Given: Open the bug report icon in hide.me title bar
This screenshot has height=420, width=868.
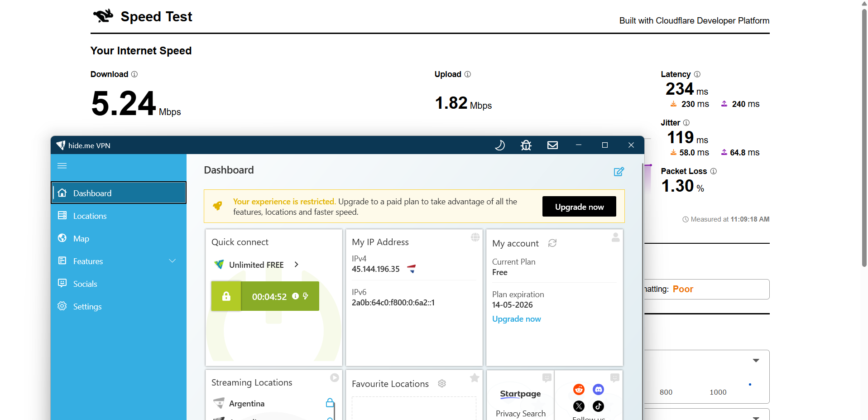Looking at the screenshot, I should (x=526, y=145).
